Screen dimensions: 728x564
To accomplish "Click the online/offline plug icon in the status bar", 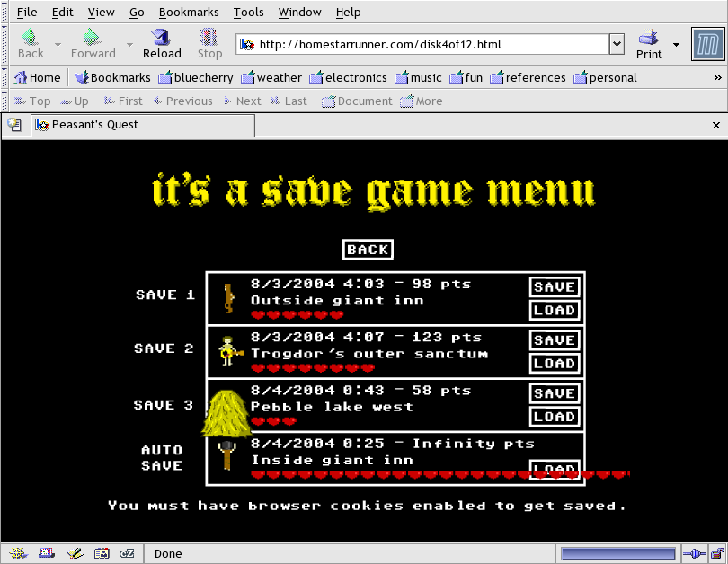I will 694,553.
